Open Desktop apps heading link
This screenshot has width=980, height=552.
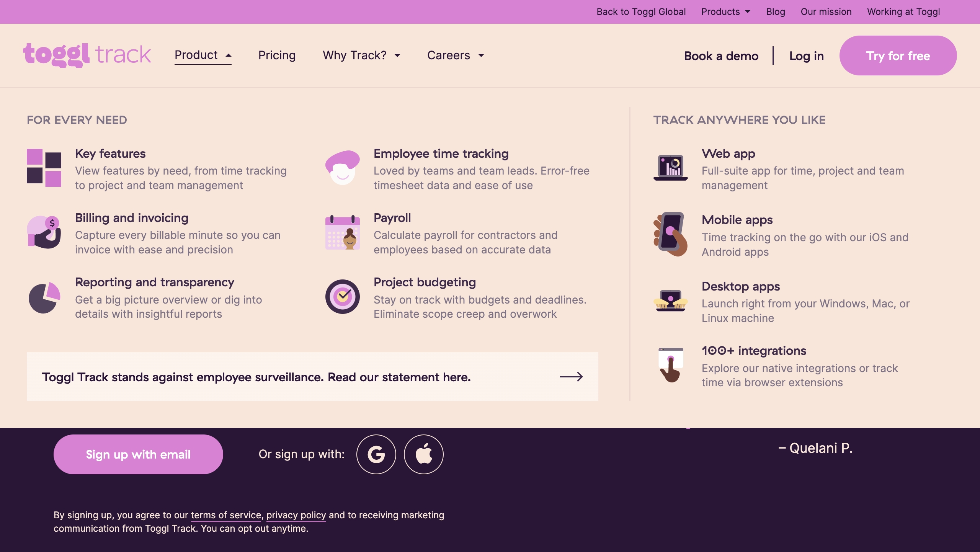[x=741, y=286]
